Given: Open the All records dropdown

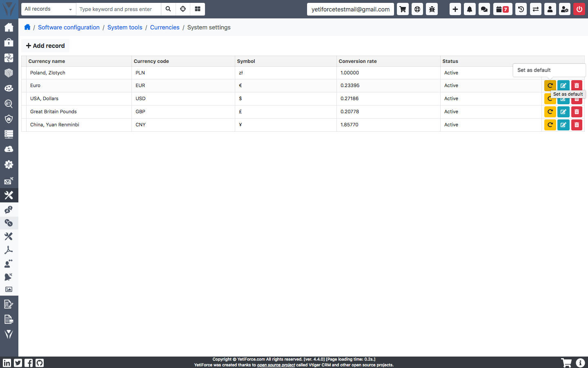Looking at the screenshot, I should [x=49, y=9].
